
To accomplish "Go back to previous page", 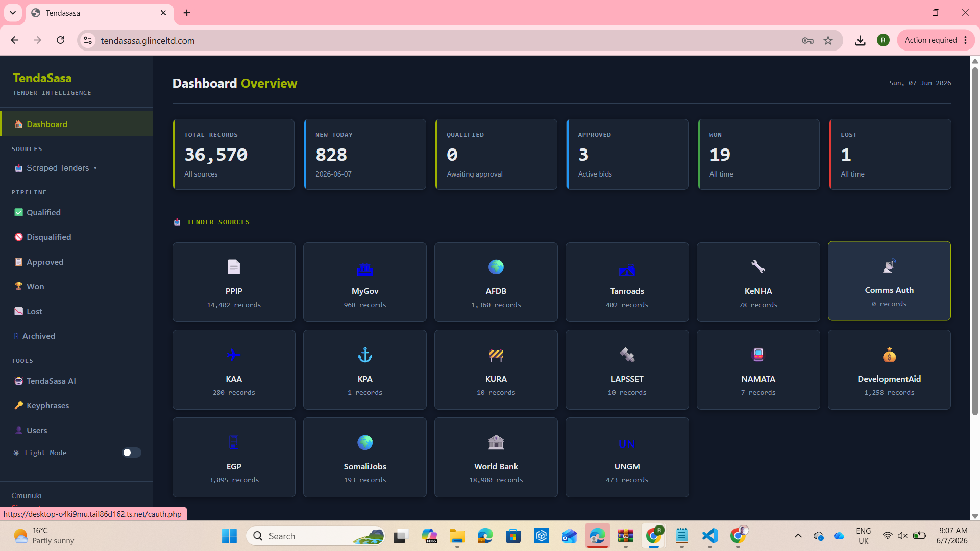I will (14, 40).
